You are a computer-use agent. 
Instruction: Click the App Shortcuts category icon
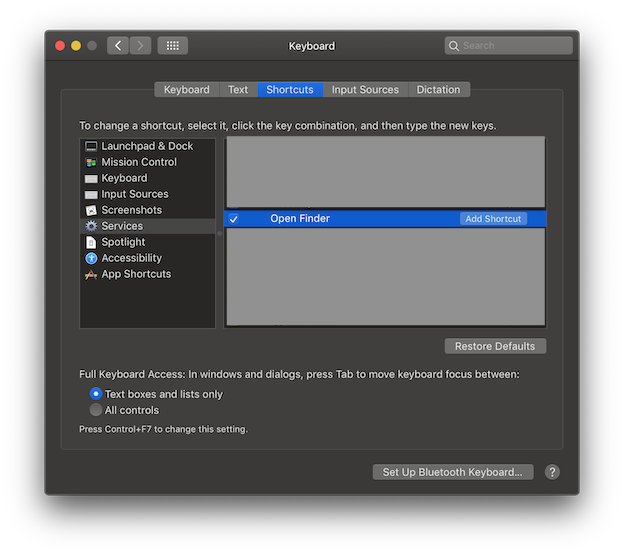tap(91, 275)
